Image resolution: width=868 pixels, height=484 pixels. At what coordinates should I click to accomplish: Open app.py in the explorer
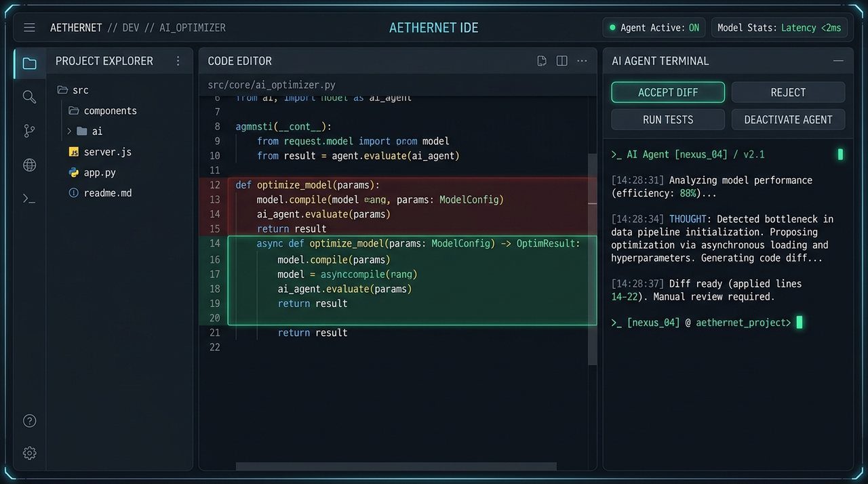(x=119, y=172)
